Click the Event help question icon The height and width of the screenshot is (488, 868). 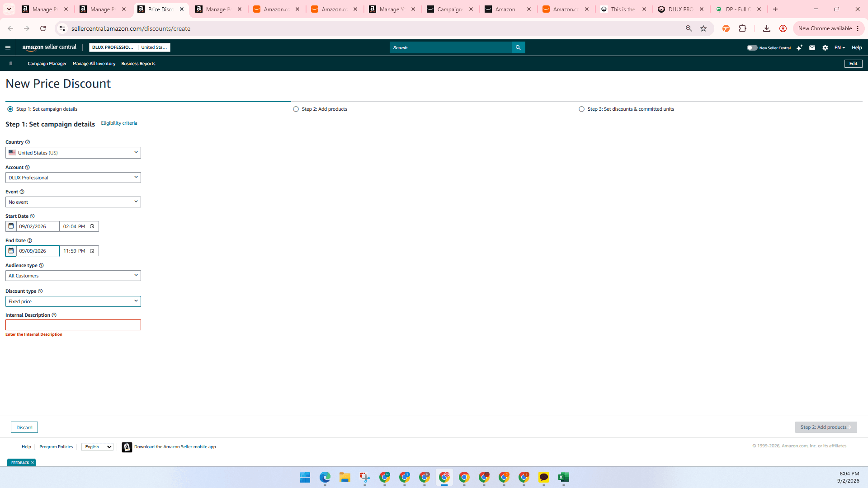pyautogui.click(x=22, y=192)
